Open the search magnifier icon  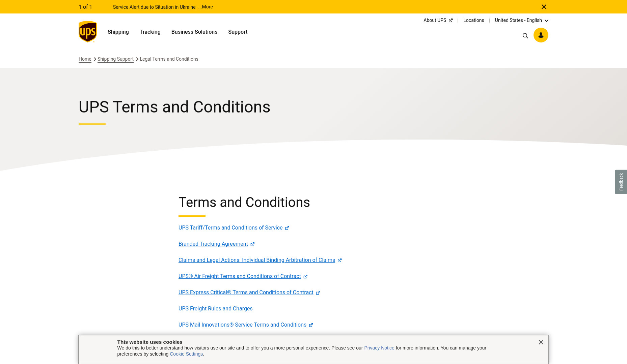pos(525,36)
